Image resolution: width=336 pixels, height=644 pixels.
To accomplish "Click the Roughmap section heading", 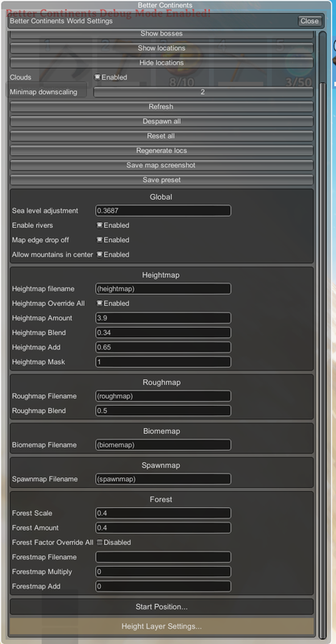I will pos(161,382).
